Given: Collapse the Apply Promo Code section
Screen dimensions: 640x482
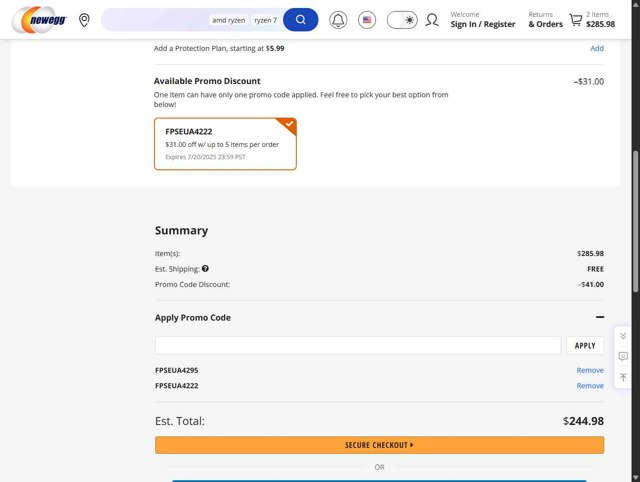Looking at the screenshot, I should pyautogui.click(x=599, y=317).
